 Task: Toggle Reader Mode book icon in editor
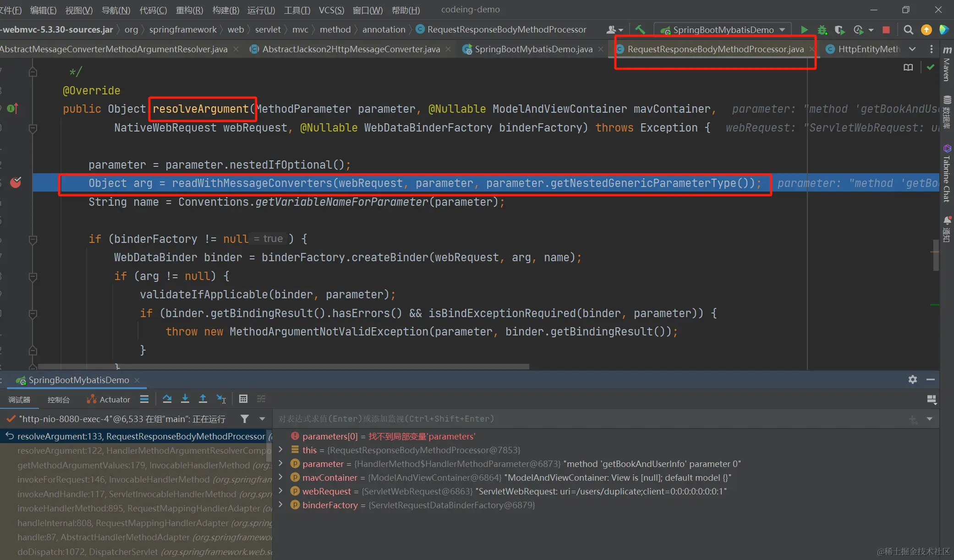coord(908,67)
